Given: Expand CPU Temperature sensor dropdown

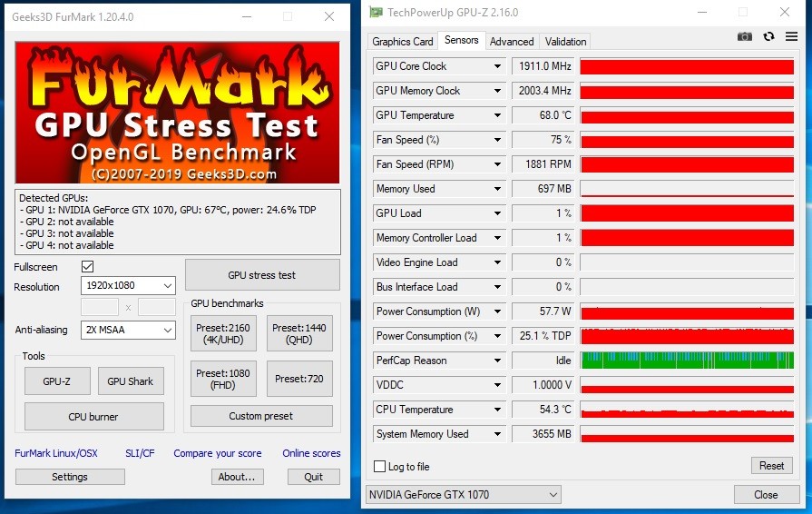Looking at the screenshot, I should pos(497,410).
